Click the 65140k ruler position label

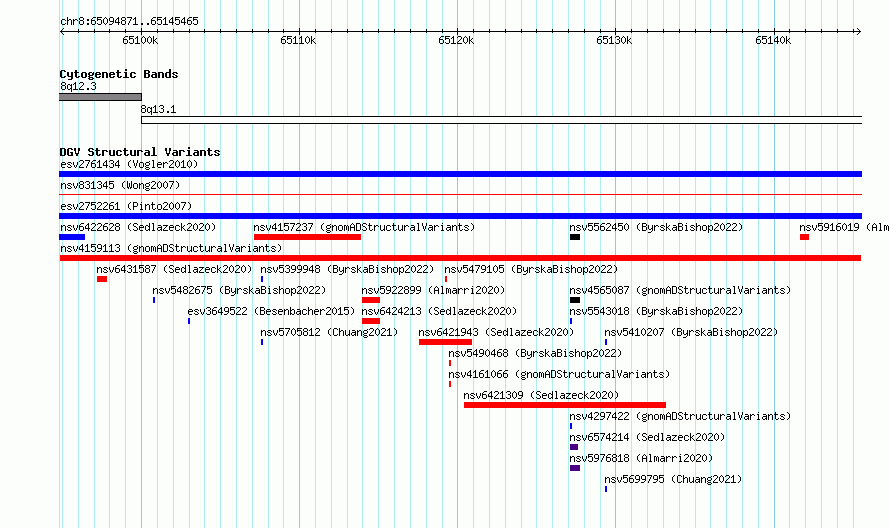(x=773, y=40)
